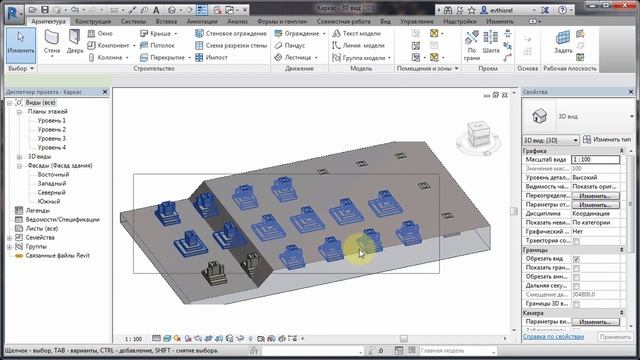The height and width of the screenshot is (360, 640).
Task: Toggle Границы 3D в... checkbox
Action: [576, 304]
